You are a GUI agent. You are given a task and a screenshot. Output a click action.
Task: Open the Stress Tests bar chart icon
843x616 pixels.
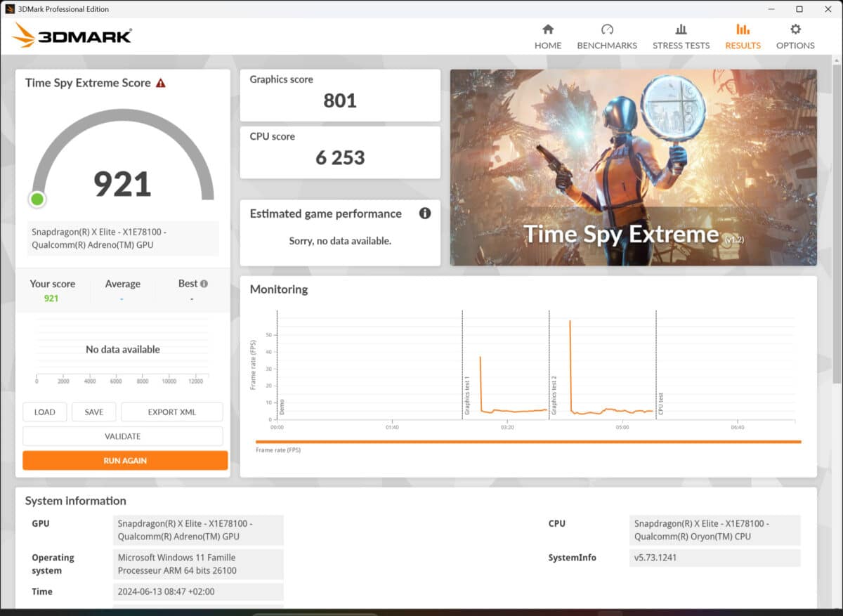pos(681,30)
